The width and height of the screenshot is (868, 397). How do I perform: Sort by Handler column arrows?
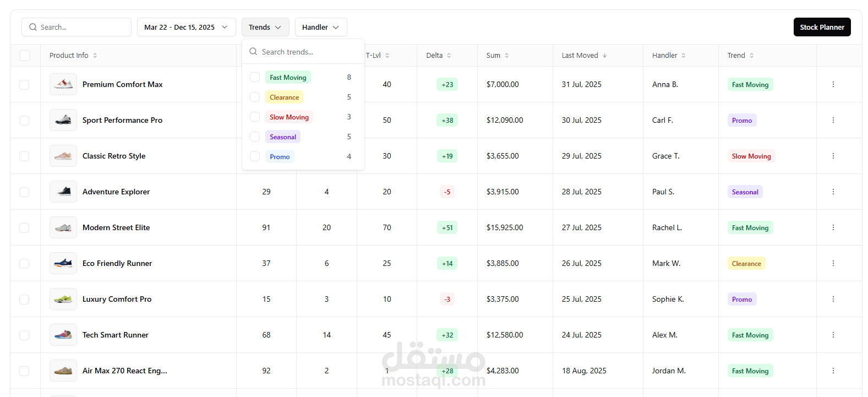[x=683, y=56]
